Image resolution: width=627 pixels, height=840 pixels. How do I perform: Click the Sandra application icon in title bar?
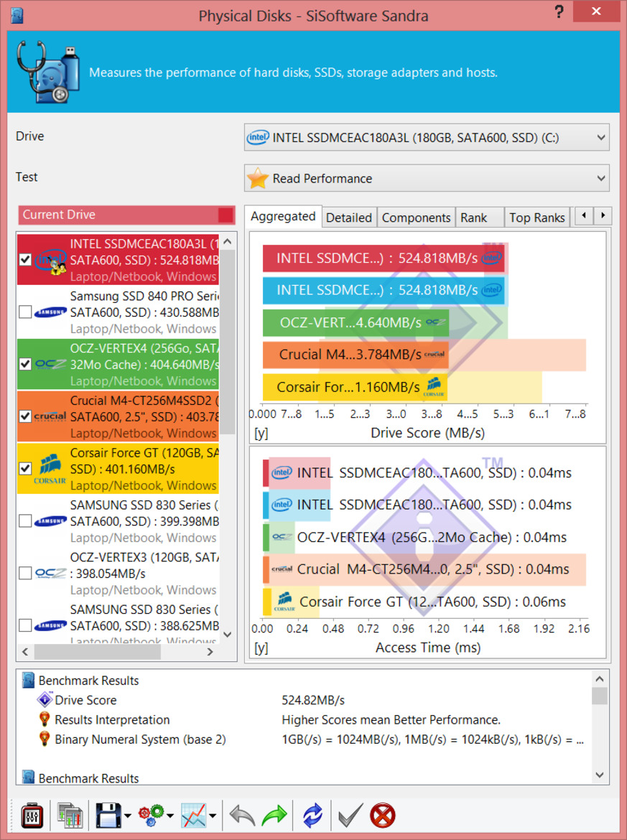[x=17, y=15]
